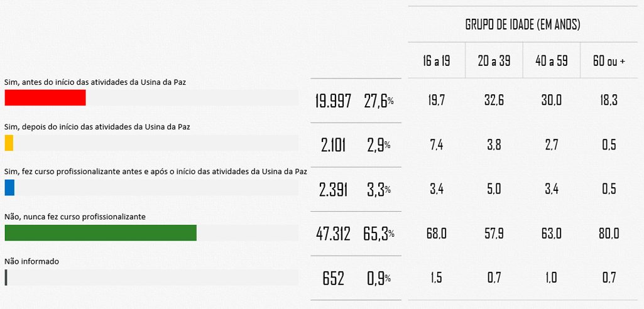
Task: Click the label 'Sim, antes do início das atividades'
Action: click(x=95, y=82)
